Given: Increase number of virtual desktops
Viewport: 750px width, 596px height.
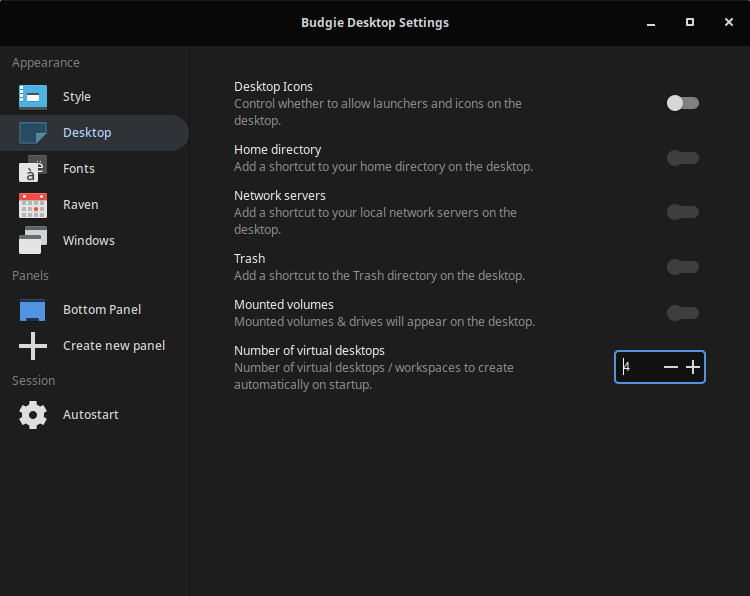Looking at the screenshot, I should [x=693, y=368].
